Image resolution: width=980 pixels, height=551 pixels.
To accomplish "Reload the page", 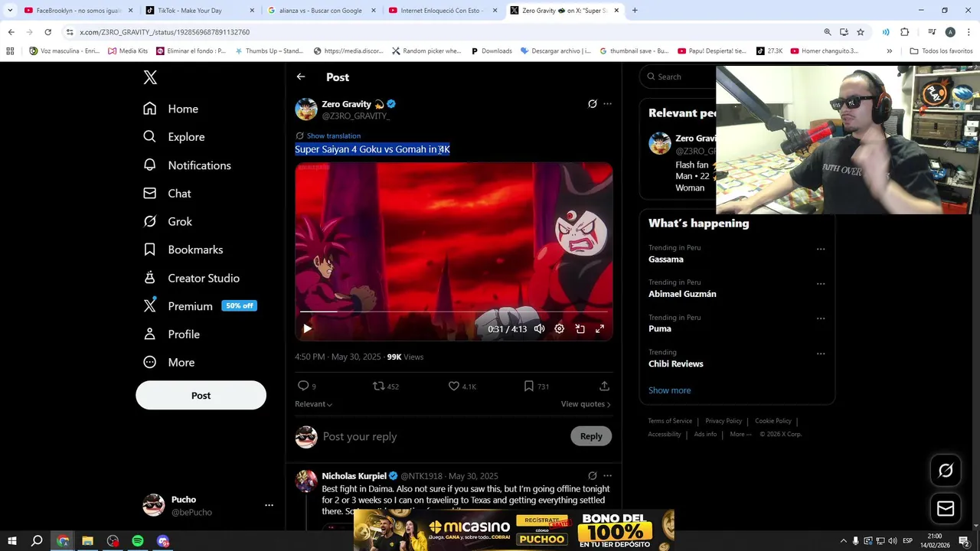I will click(47, 32).
